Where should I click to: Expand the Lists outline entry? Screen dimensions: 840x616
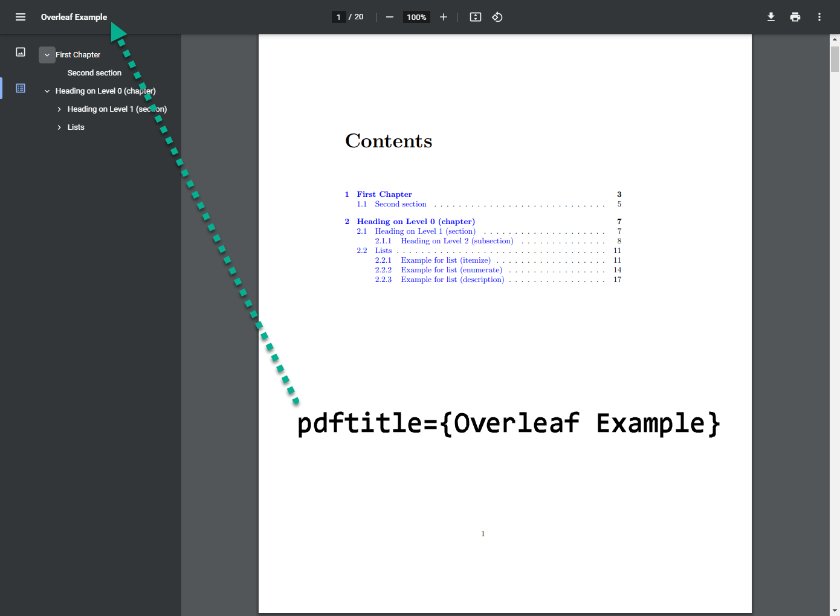(x=59, y=127)
